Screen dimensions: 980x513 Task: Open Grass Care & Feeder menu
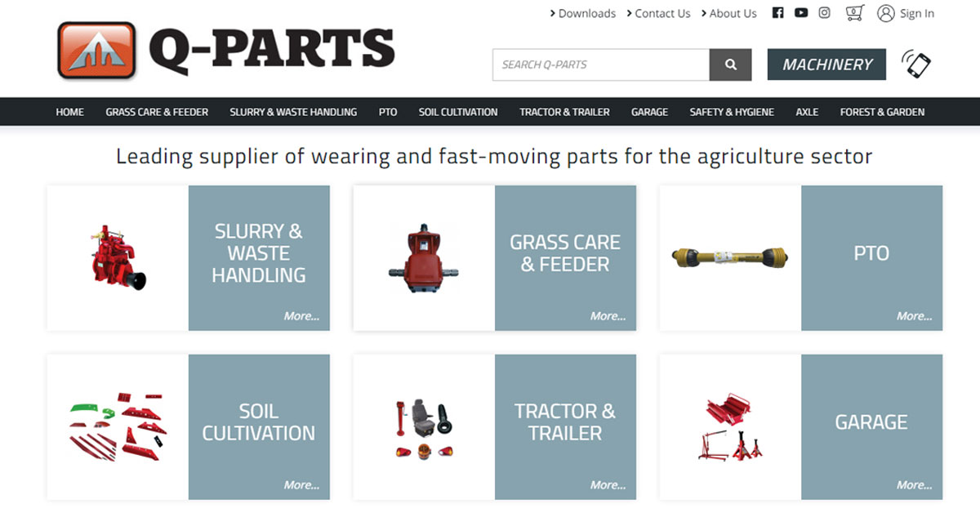pos(157,112)
